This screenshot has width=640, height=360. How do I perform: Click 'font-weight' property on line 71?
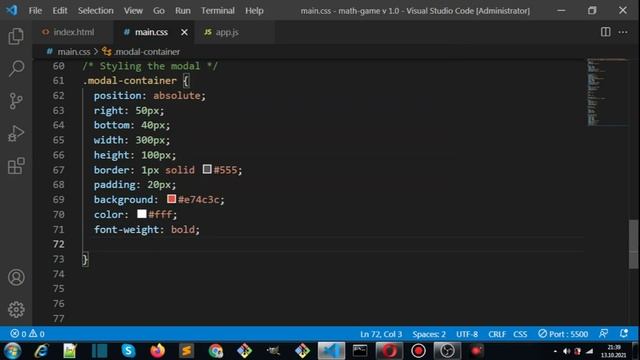click(x=127, y=229)
